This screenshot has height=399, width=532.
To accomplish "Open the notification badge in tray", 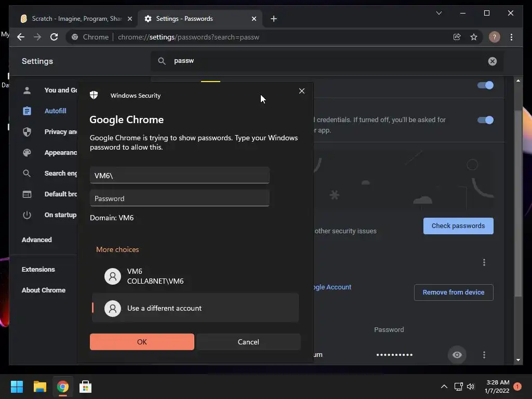I will click(517, 387).
